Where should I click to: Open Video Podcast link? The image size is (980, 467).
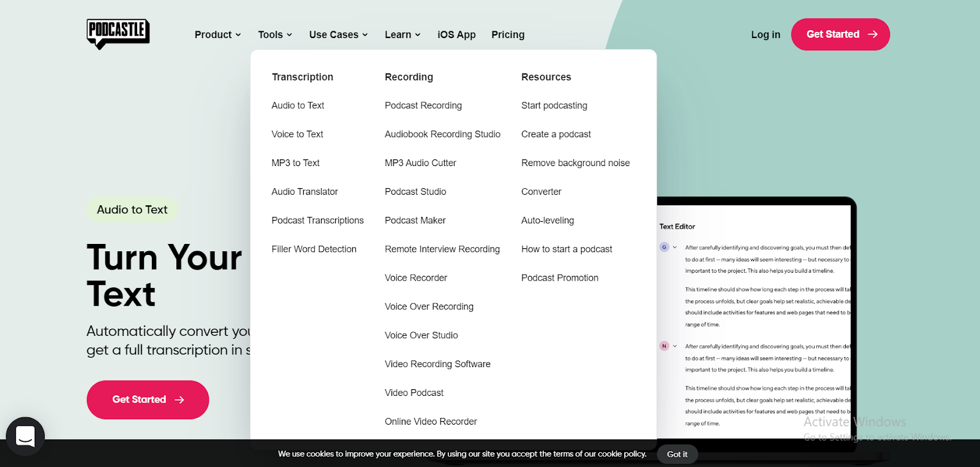point(414,393)
